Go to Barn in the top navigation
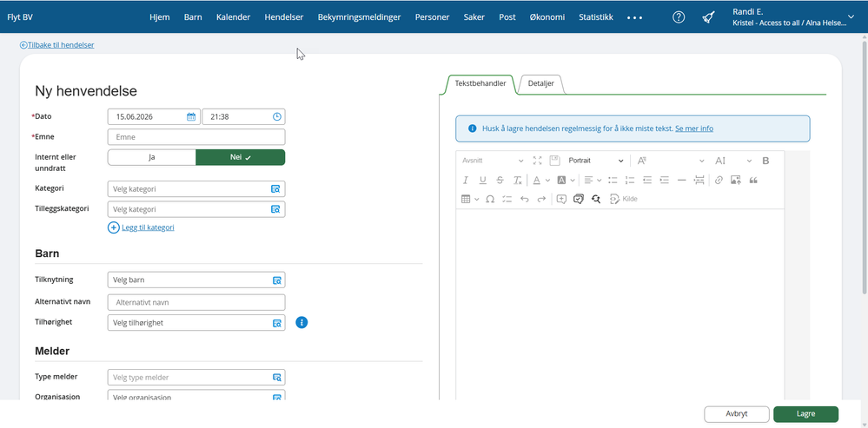Image resolution: width=868 pixels, height=428 pixels. (193, 17)
